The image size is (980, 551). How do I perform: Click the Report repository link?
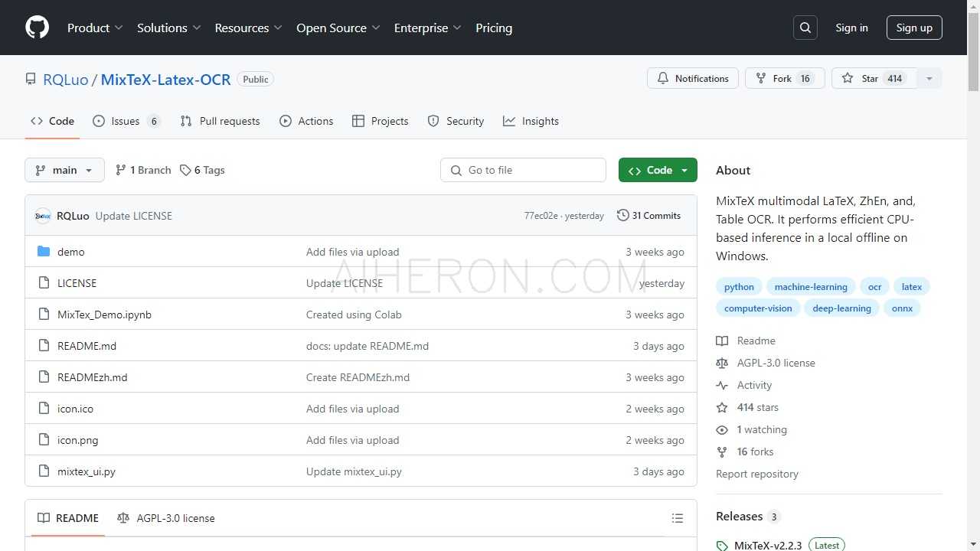757,474
